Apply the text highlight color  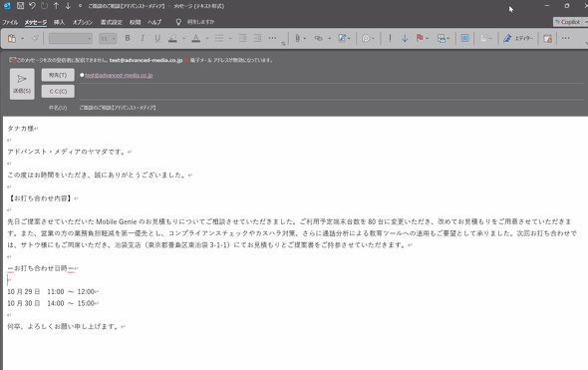click(172, 38)
